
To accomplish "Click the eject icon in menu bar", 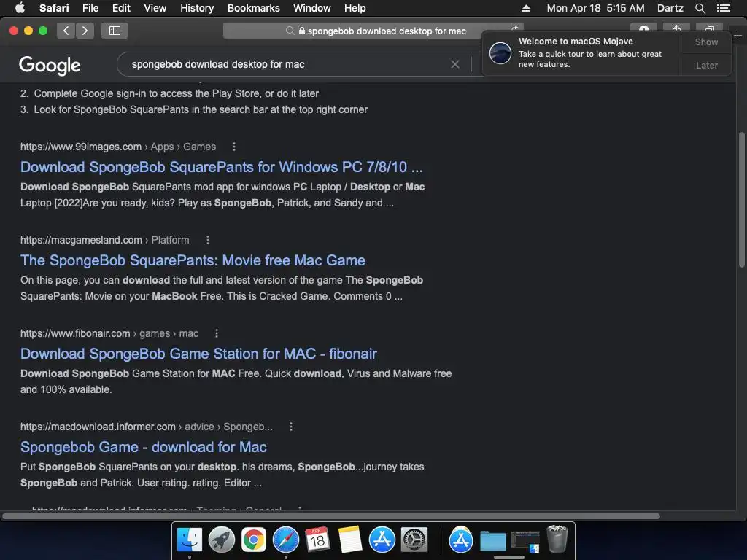I will point(526,8).
